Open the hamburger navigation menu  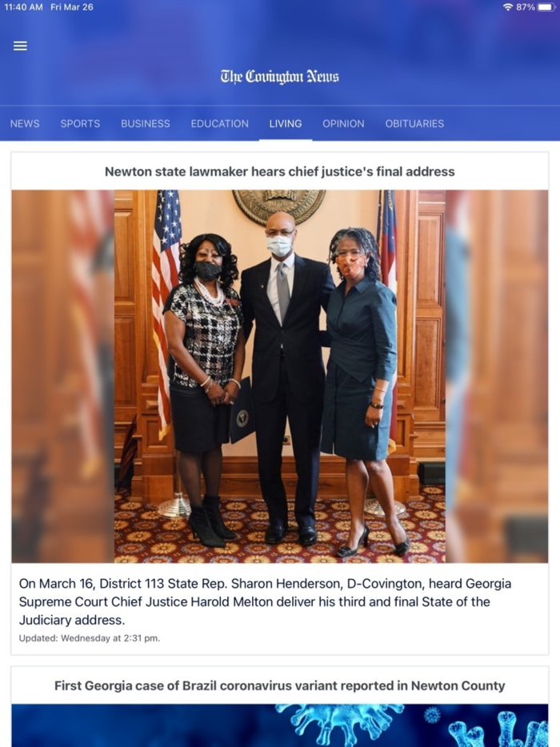pyautogui.click(x=20, y=46)
